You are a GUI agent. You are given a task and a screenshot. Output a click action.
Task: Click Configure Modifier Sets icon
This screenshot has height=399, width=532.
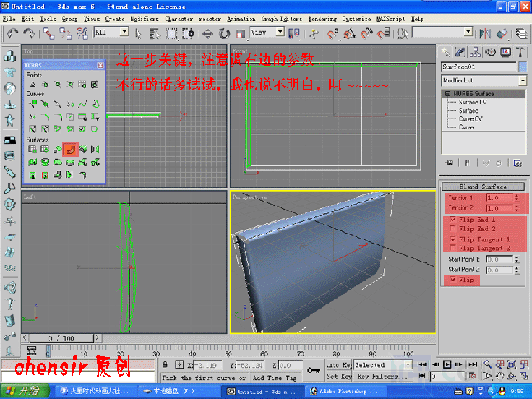click(518, 163)
